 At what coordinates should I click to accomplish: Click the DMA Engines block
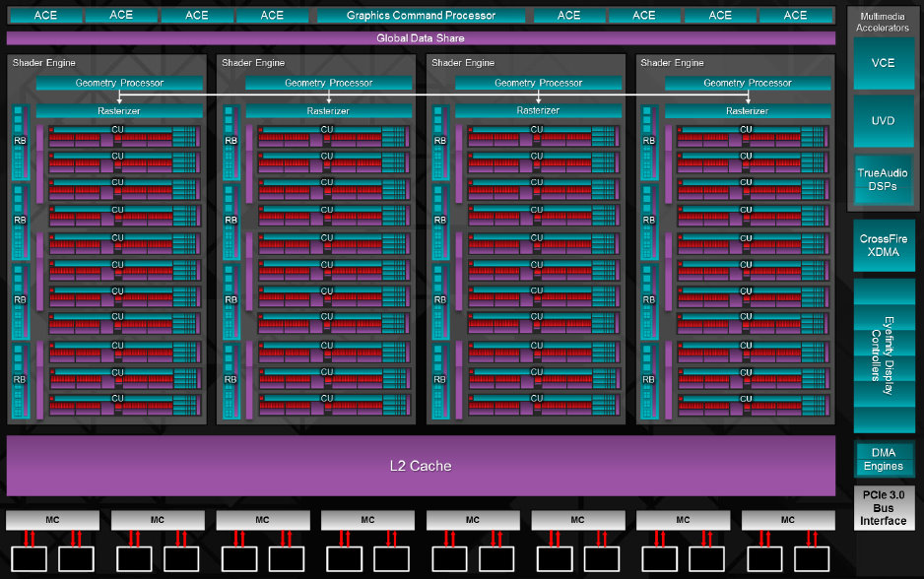(883, 460)
